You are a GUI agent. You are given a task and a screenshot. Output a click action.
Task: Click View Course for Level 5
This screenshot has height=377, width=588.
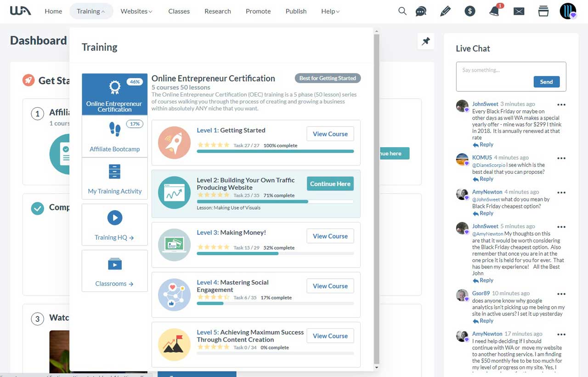tap(330, 336)
